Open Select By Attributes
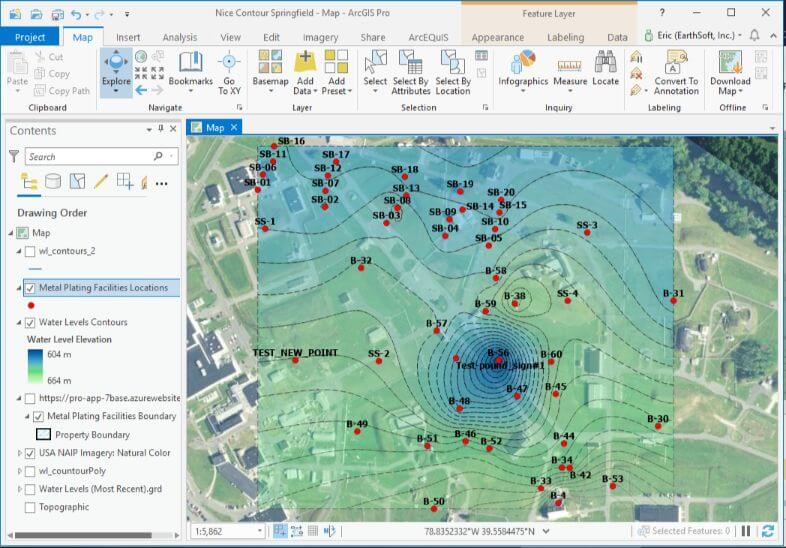 click(x=411, y=72)
